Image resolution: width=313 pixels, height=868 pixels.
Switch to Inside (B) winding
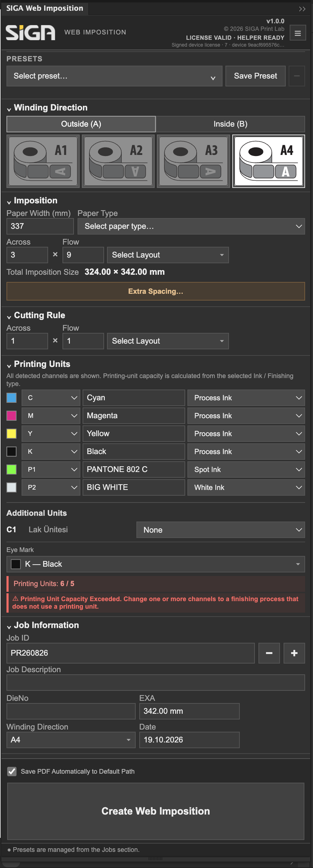point(230,124)
